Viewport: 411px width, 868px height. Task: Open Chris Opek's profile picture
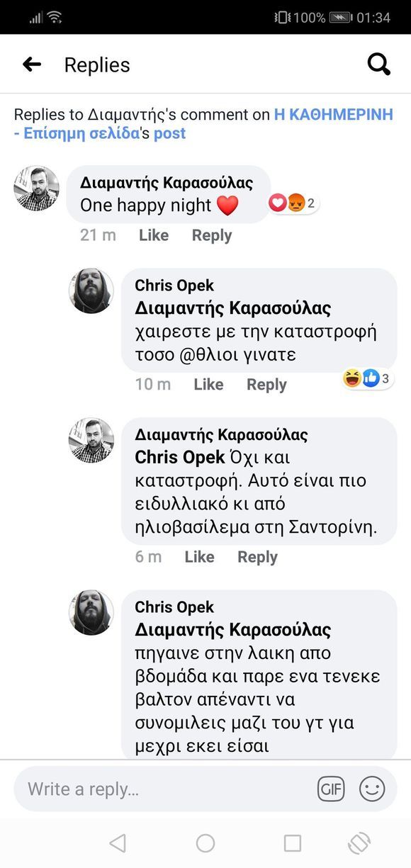click(x=91, y=291)
